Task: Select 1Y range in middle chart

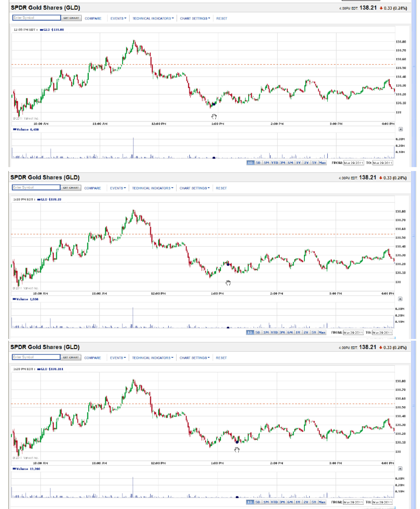Action: pos(298,332)
